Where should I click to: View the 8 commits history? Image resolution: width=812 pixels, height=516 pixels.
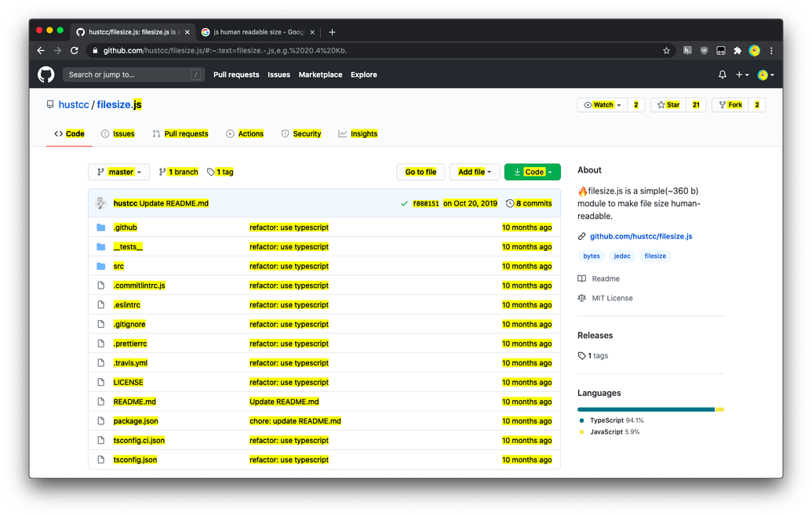click(529, 203)
